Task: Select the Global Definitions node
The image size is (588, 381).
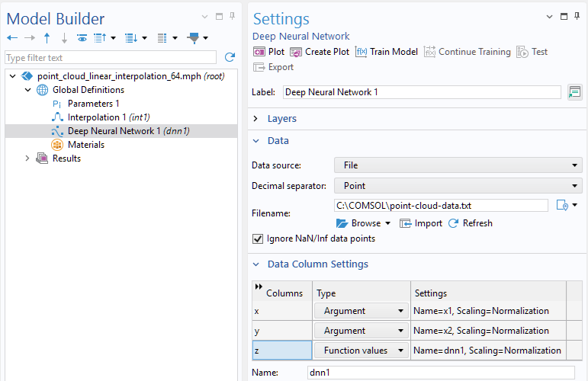Action: pos(88,90)
